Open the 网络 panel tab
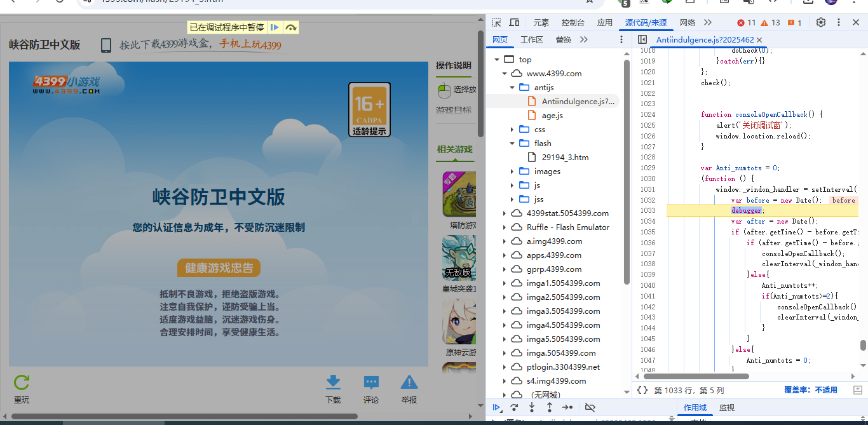This screenshot has width=868, height=425. pyautogui.click(x=688, y=22)
